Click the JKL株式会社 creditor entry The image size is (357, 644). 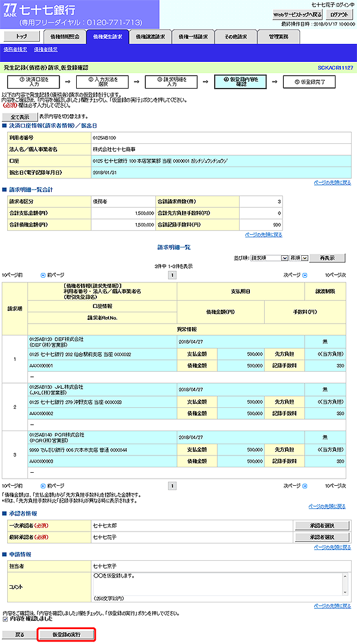point(57,389)
